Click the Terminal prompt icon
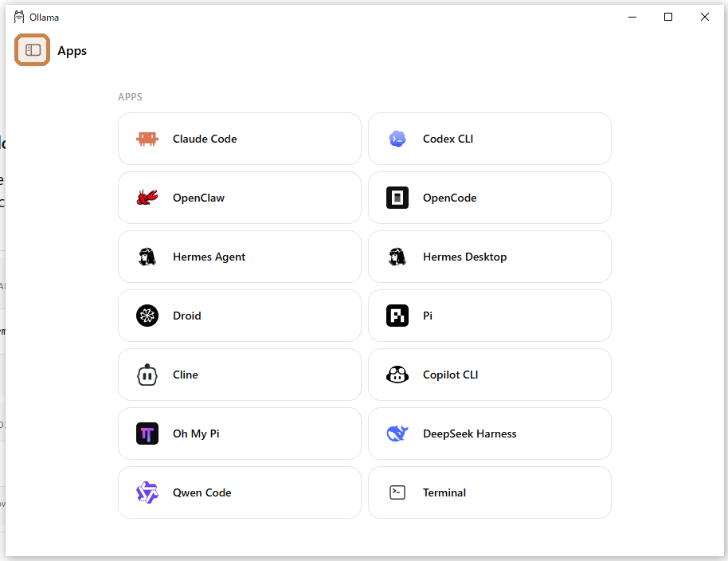728x561 pixels. [x=397, y=492]
